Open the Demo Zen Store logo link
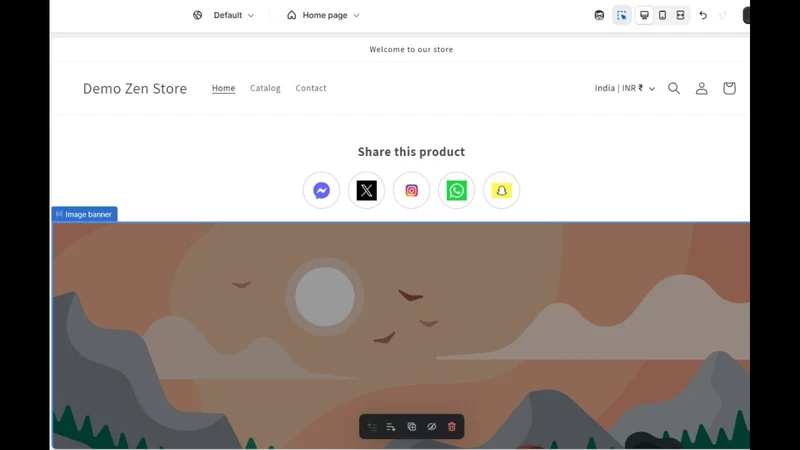 [x=135, y=88]
